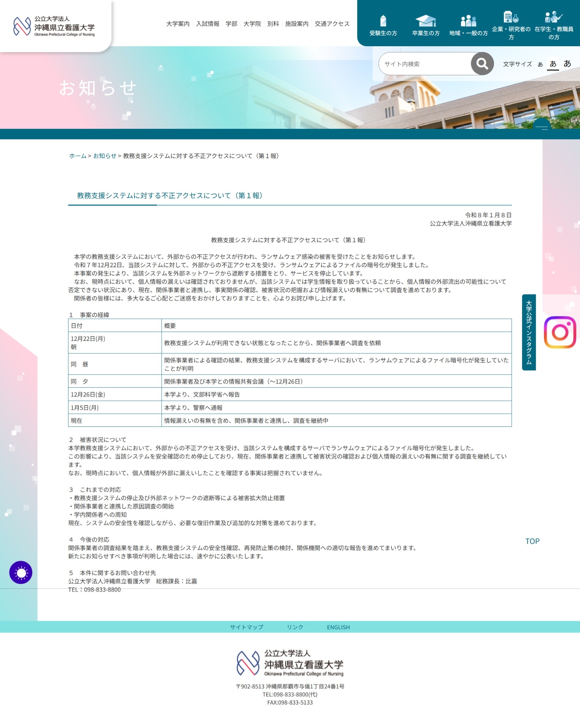The height and width of the screenshot is (728, 580).
Task: Toggle the purple sun display-mode button
Action: point(21,572)
